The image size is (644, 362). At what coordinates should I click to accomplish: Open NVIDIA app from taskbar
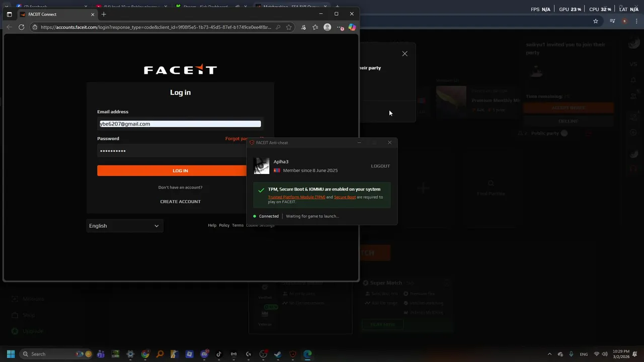click(x=115, y=354)
